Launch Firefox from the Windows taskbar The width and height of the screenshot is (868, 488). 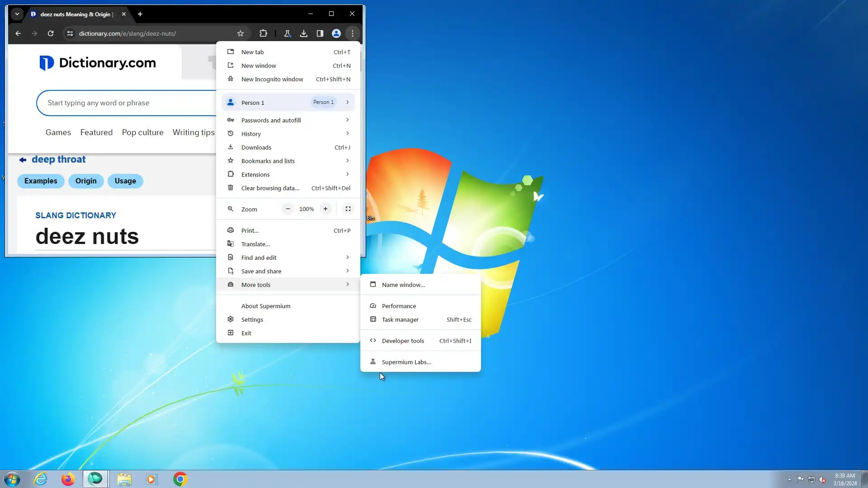[68, 479]
